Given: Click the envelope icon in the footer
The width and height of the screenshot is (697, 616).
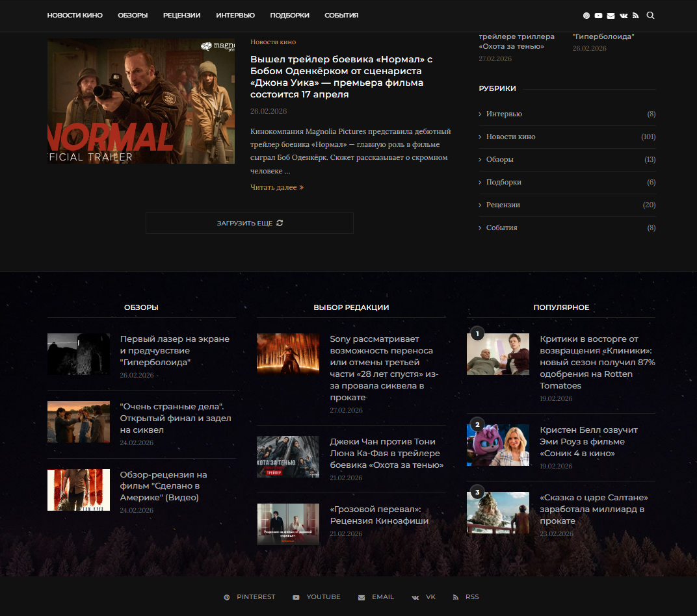Looking at the screenshot, I should (x=362, y=597).
